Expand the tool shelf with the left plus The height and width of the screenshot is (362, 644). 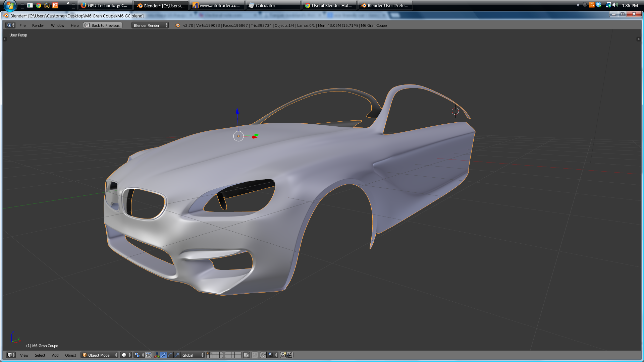pyautogui.click(x=4, y=39)
